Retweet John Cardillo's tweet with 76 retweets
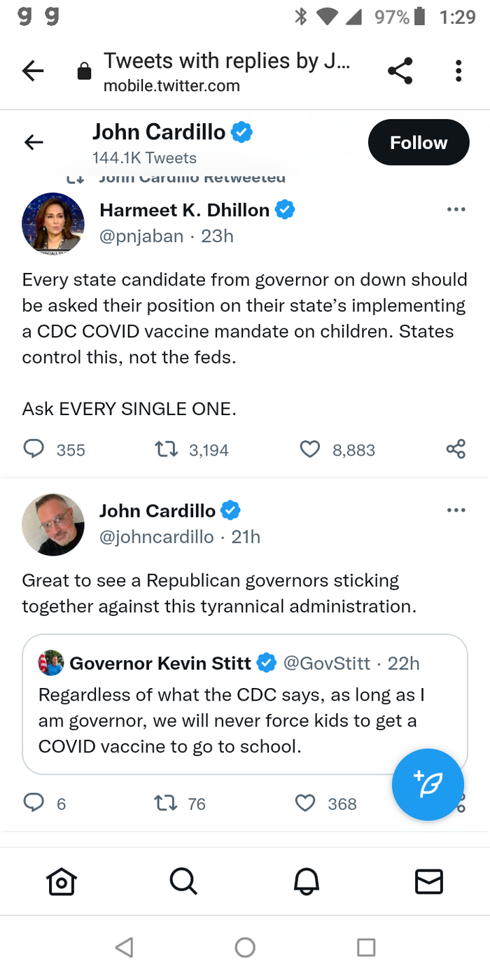Image resolution: width=490 pixels, height=980 pixels. coord(164,803)
